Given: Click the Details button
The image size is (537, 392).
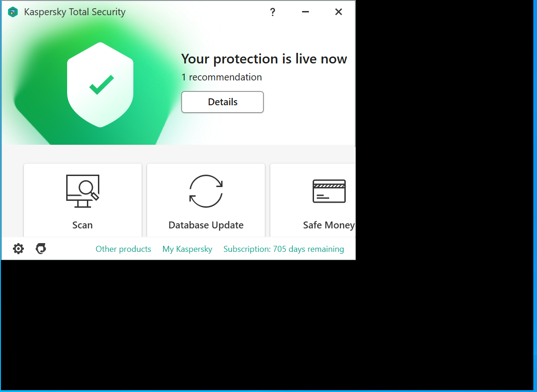Looking at the screenshot, I should (223, 102).
